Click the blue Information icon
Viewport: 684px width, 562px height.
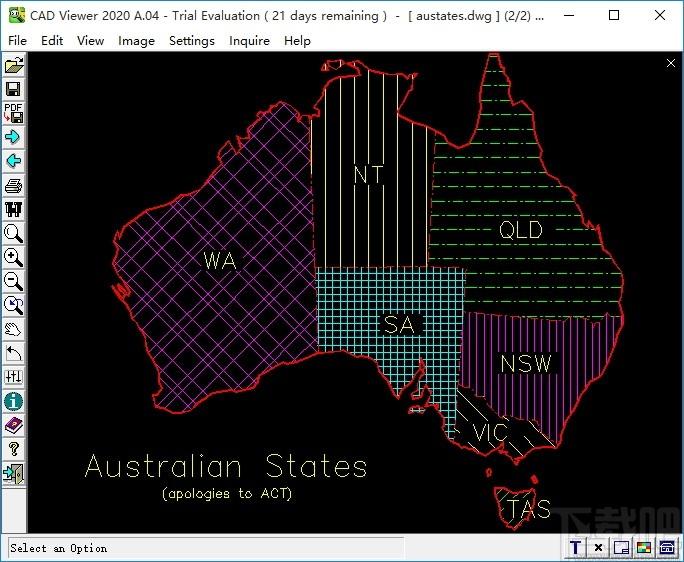tap(14, 401)
